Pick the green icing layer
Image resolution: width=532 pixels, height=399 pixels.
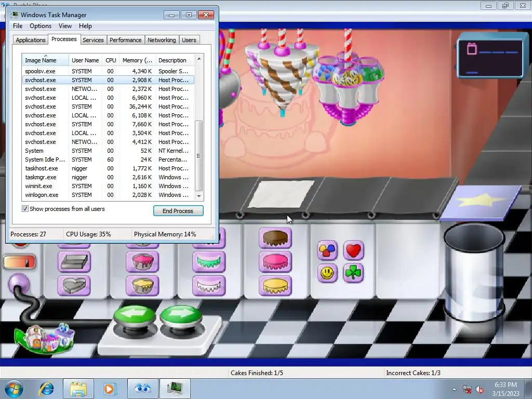[209, 262]
